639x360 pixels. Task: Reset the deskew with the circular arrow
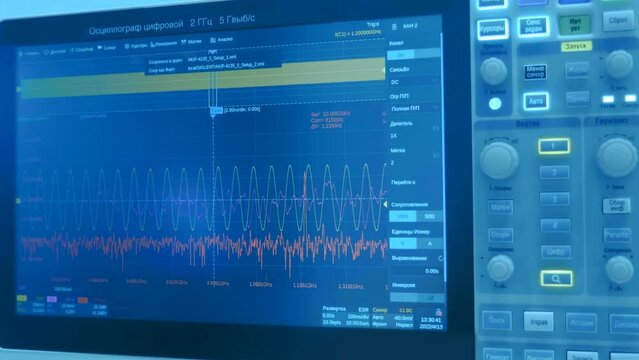440,258
